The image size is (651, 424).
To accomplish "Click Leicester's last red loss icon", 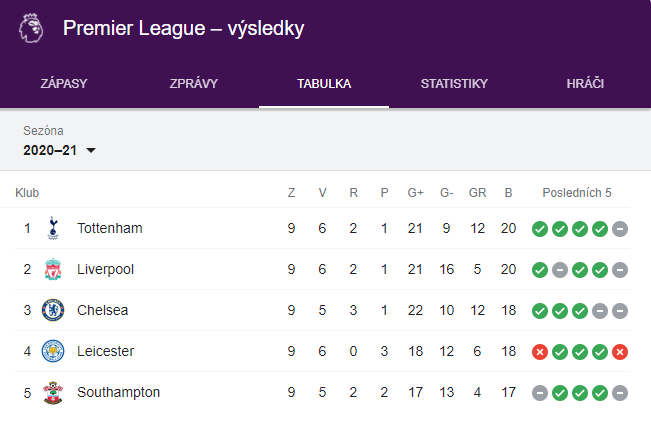I will point(620,352).
